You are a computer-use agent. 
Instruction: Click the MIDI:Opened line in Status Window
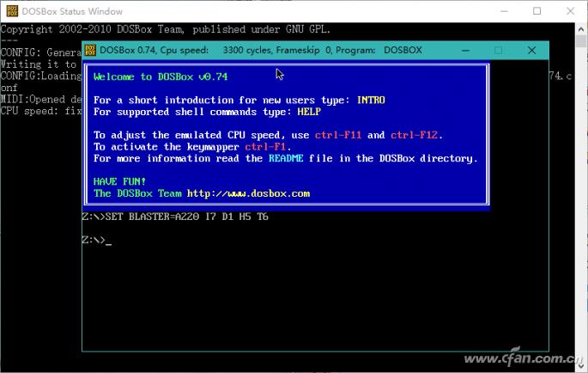point(41,100)
